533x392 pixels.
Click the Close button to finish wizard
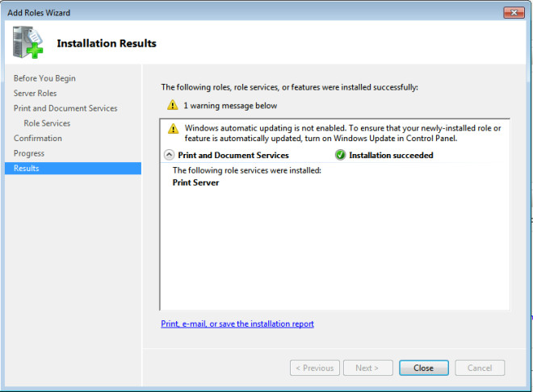tap(424, 368)
